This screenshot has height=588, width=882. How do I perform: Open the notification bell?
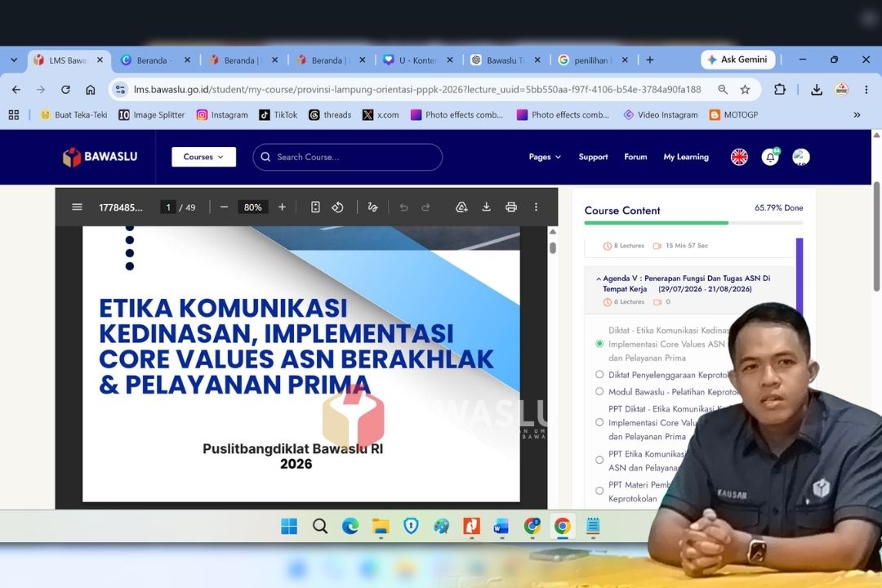pos(770,157)
